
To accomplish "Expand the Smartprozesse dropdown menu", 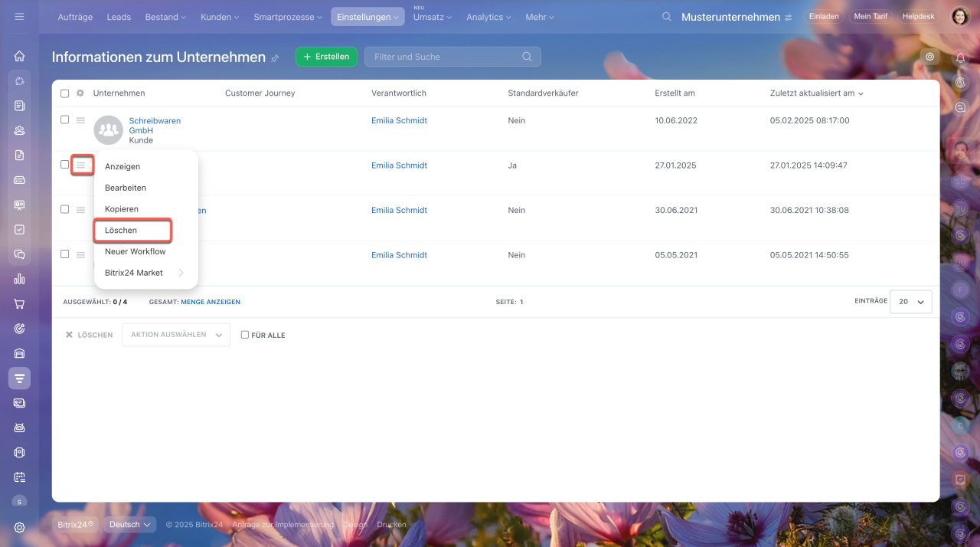I will coord(289,17).
